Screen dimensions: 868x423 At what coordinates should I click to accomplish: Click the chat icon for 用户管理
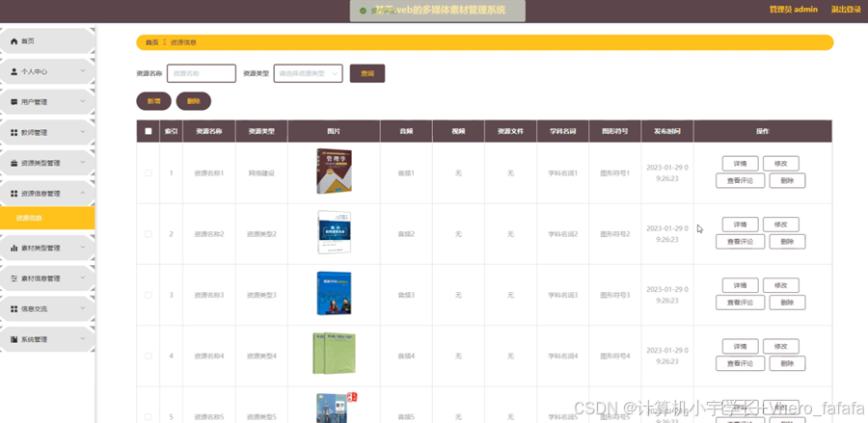pyautogui.click(x=14, y=102)
